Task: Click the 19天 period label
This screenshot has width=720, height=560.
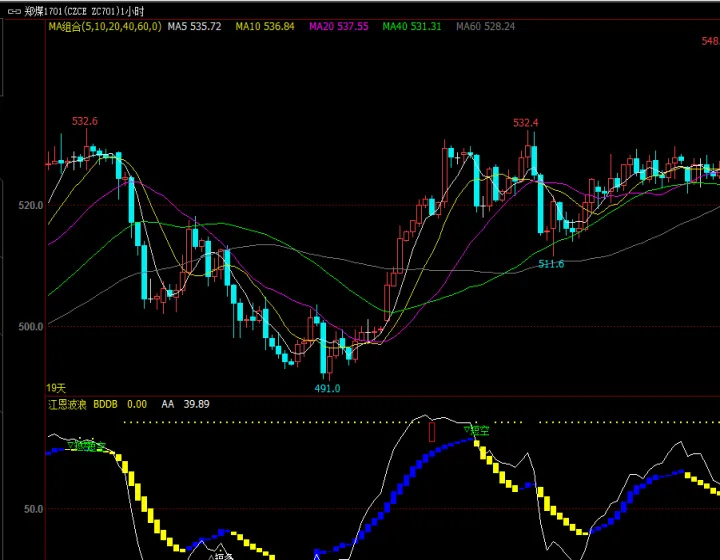Action: pos(56,387)
